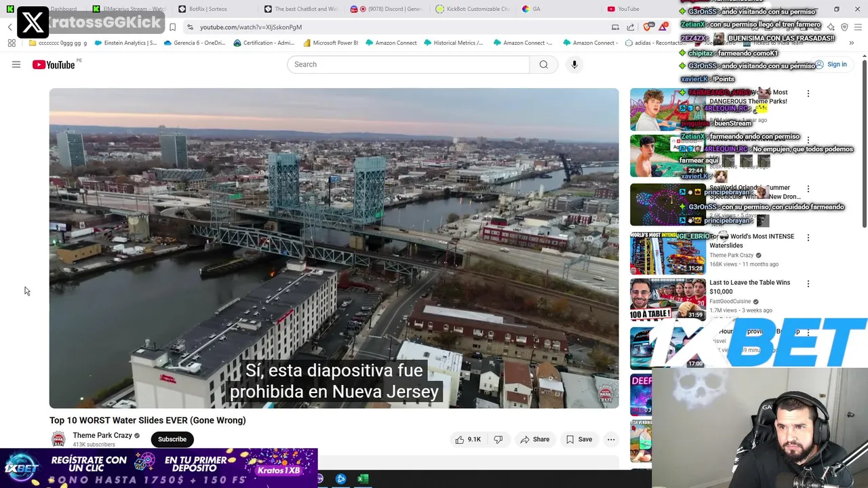Open the Last to Leave the Table thumbnail
This screenshot has width=868, height=488.
point(668,300)
